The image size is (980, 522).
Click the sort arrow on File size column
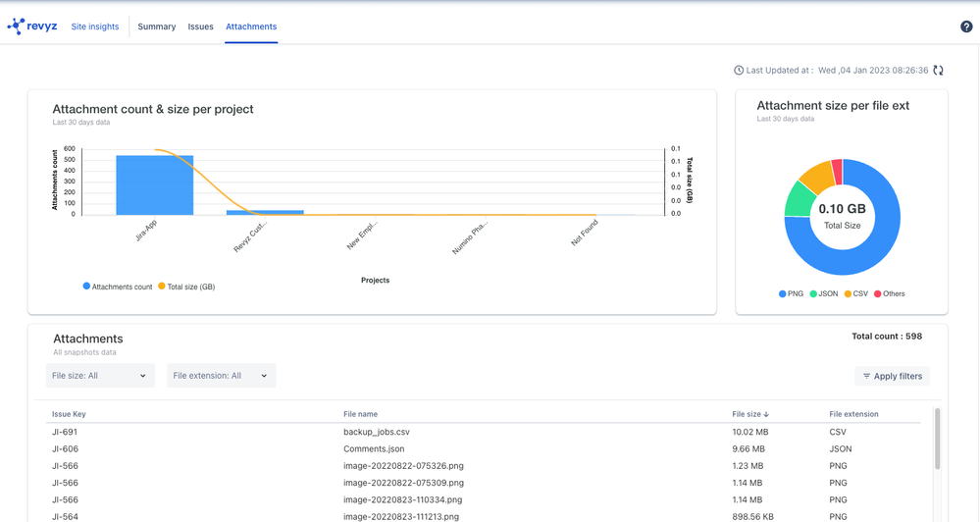tap(766, 414)
